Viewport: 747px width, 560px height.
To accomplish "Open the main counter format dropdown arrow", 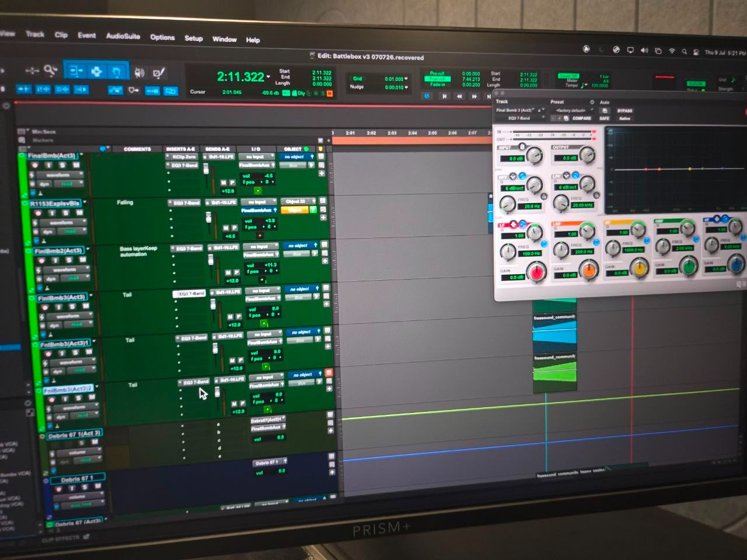I will click(x=268, y=77).
